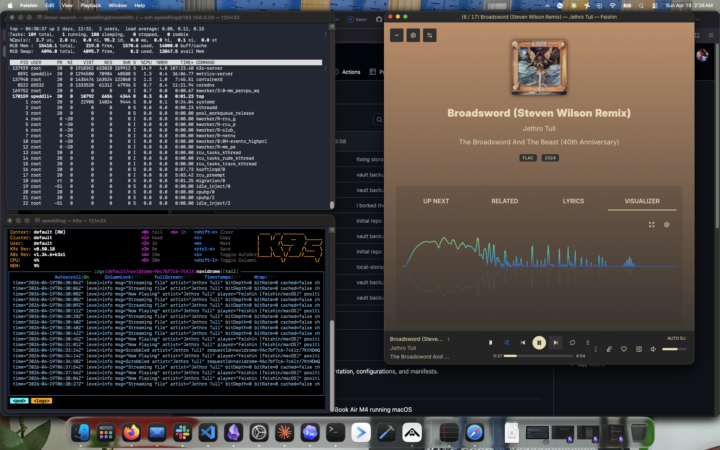Open the Trash in the dock

(x=639, y=433)
